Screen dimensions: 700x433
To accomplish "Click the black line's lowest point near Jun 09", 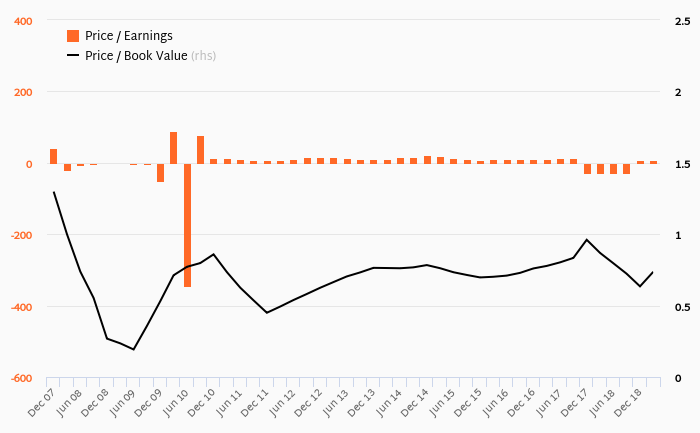I will click(133, 350).
